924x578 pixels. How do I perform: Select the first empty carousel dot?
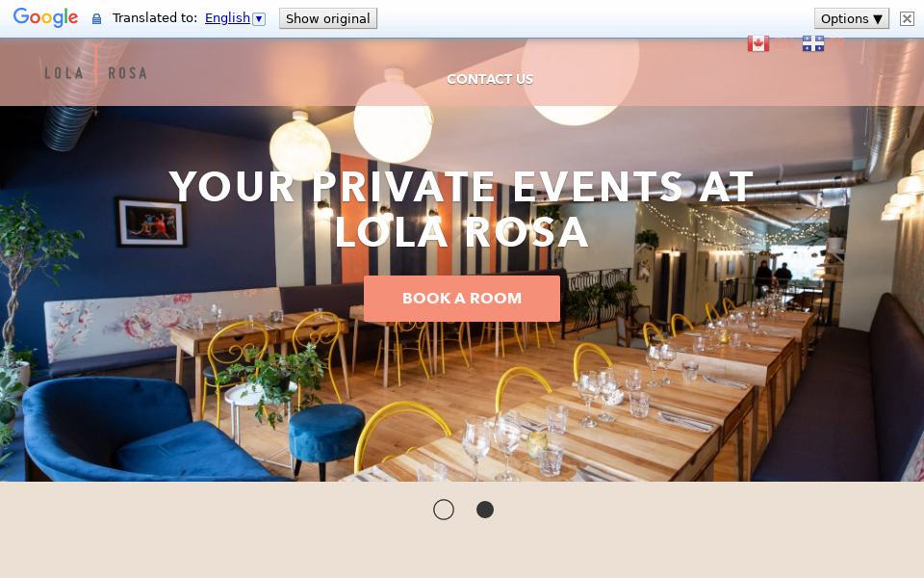(444, 510)
